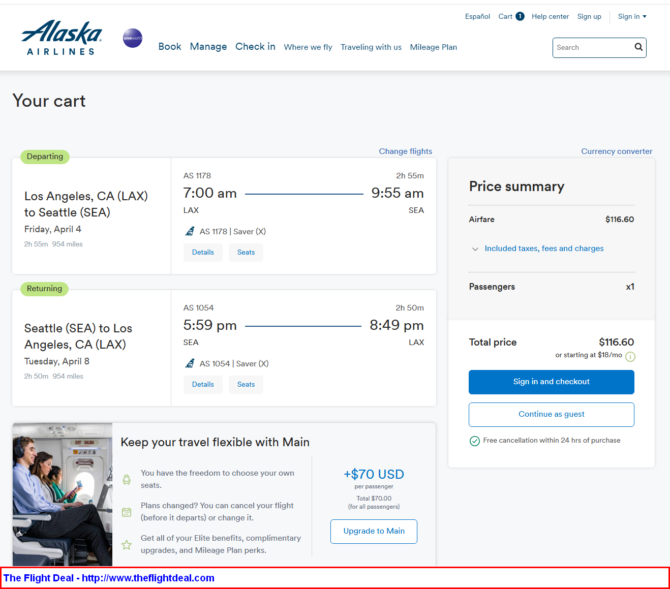Open the cart item count badge
This screenshot has width=670, height=589.
point(520,16)
